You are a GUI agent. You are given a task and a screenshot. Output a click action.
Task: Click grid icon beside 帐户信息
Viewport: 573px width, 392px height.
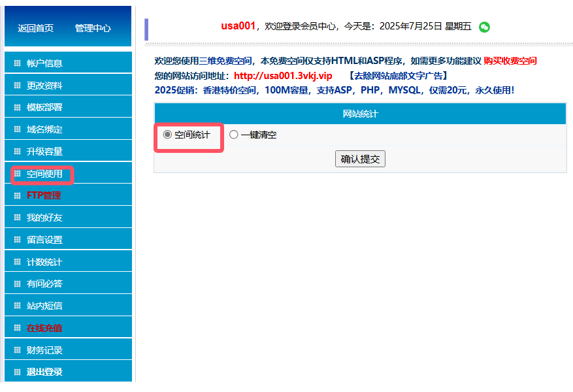(x=17, y=63)
